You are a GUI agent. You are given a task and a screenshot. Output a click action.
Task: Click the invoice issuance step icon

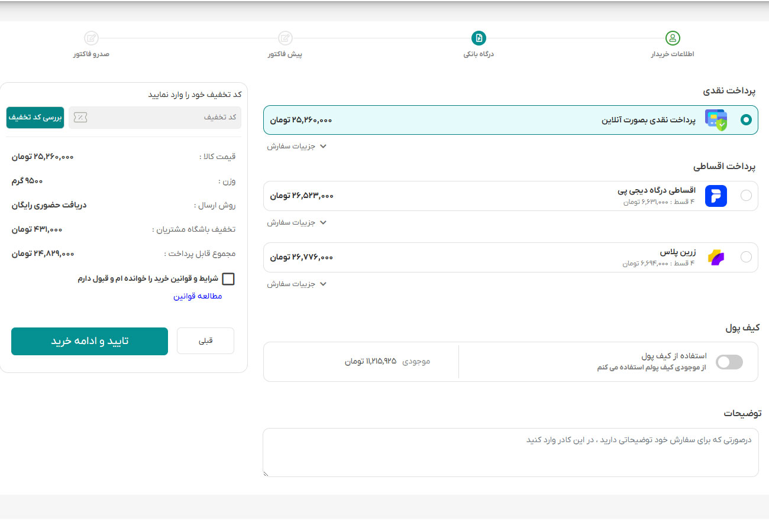pyautogui.click(x=91, y=38)
